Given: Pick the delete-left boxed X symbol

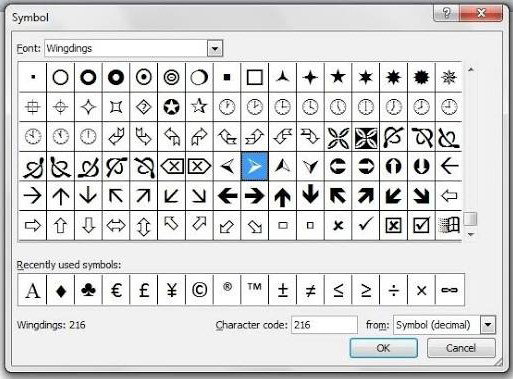Looking at the screenshot, I should [x=171, y=166].
